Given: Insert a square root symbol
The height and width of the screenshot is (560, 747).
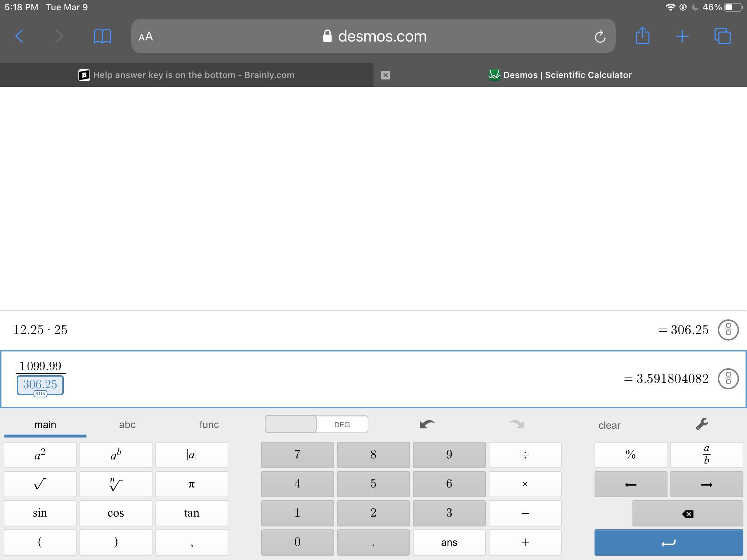Looking at the screenshot, I should pos(40,484).
